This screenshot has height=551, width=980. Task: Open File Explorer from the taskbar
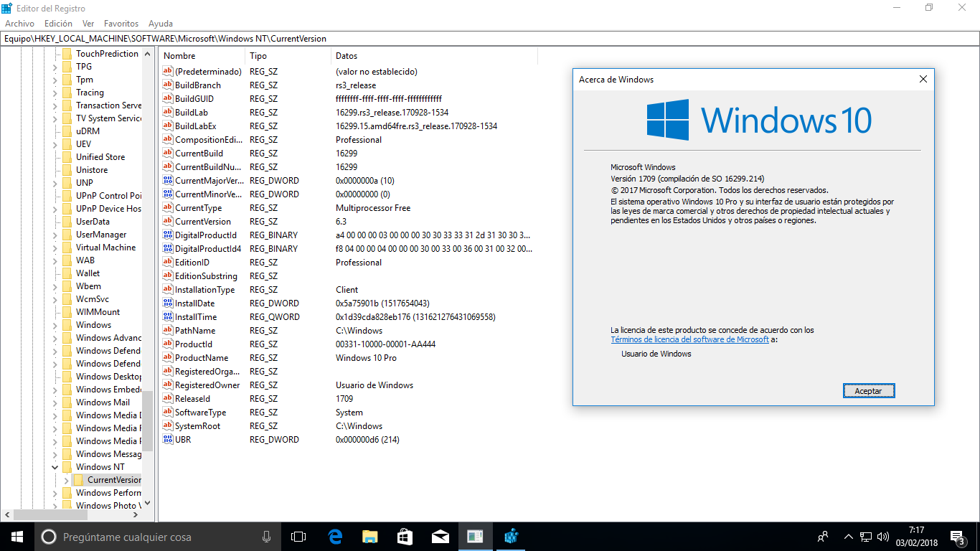point(369,537)
